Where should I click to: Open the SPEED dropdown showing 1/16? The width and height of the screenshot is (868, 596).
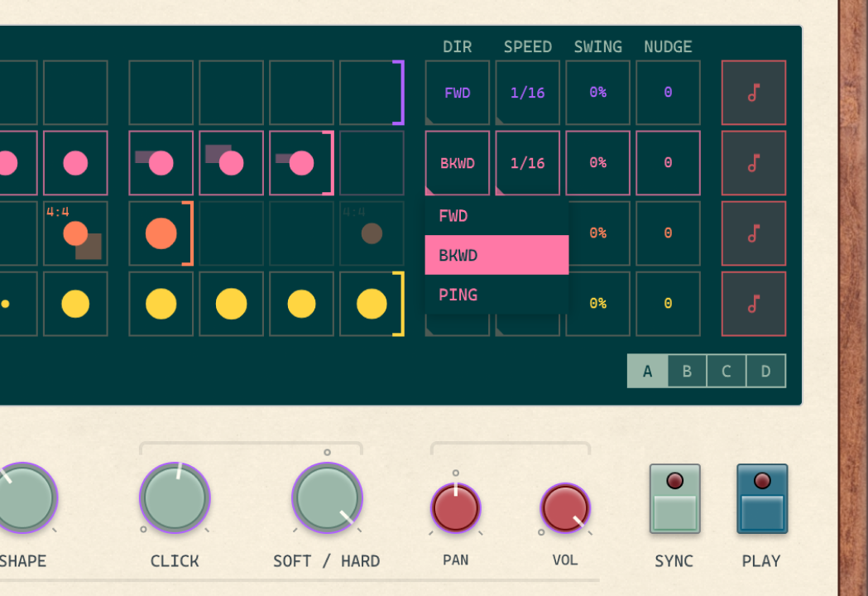(x=527, y=92)
